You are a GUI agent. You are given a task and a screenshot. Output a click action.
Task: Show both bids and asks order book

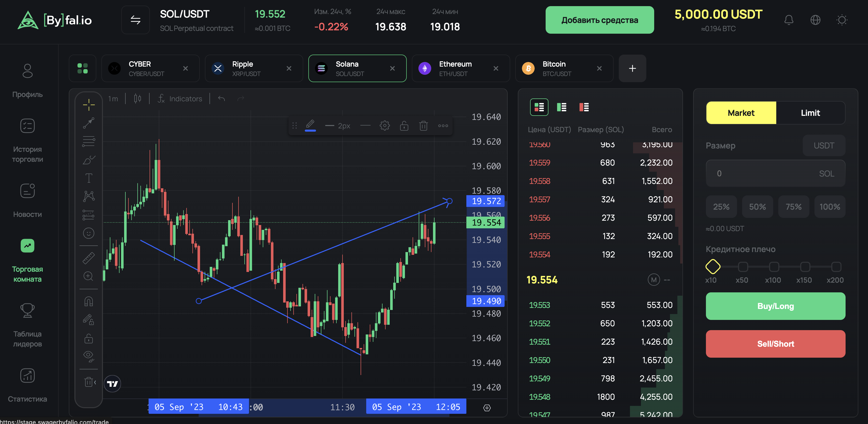539,107
